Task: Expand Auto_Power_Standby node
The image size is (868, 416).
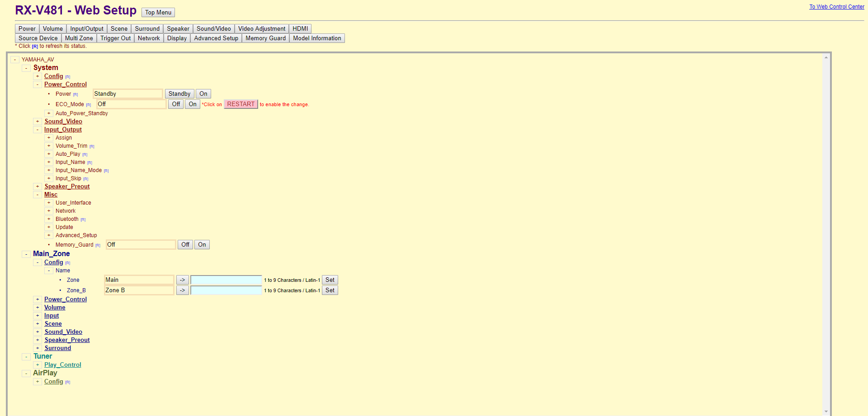Action: pyautogui.click(x=49, y=113)
